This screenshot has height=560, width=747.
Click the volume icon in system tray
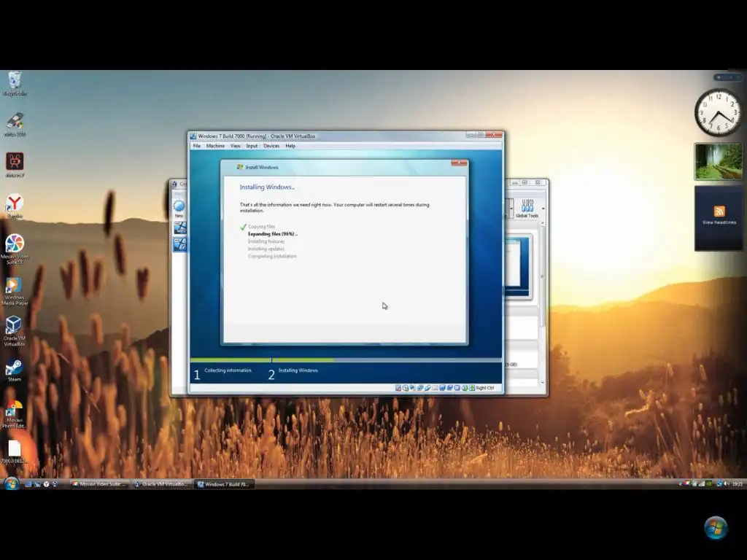(x=727, y=484)
